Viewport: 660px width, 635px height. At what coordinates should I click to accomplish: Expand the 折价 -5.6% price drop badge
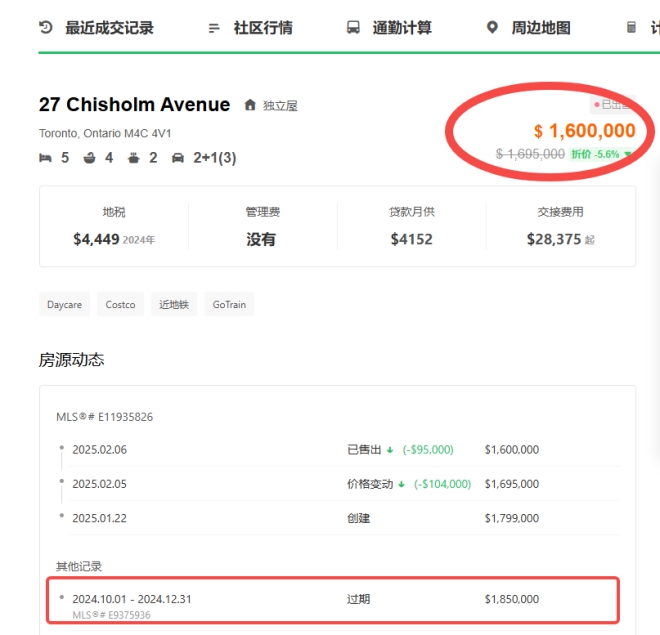click(x=600, y=154)
